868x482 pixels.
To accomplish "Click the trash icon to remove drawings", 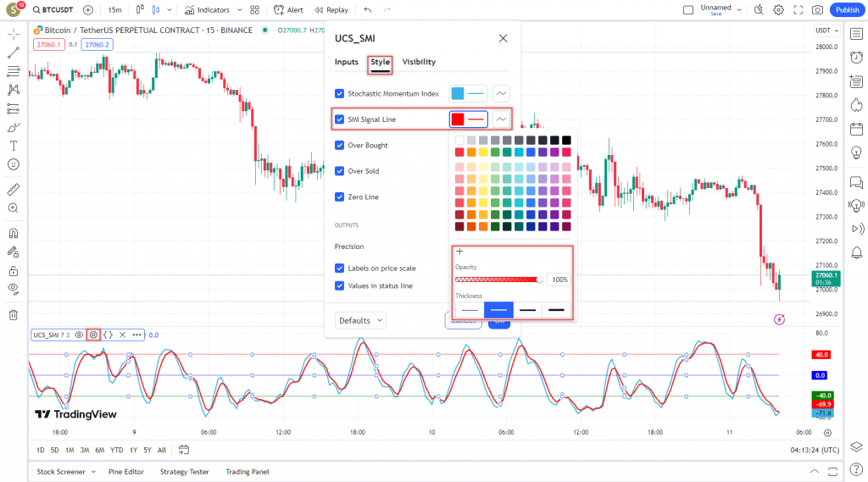I will point(13,315).
